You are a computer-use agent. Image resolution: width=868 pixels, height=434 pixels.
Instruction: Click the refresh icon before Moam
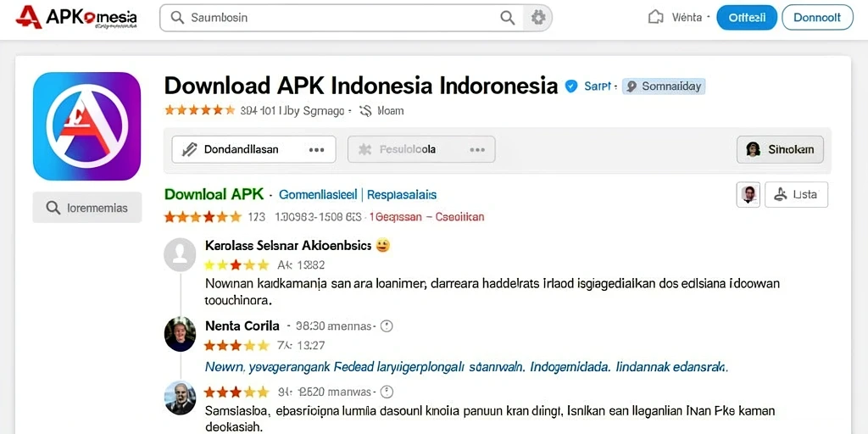pos(365,111)
